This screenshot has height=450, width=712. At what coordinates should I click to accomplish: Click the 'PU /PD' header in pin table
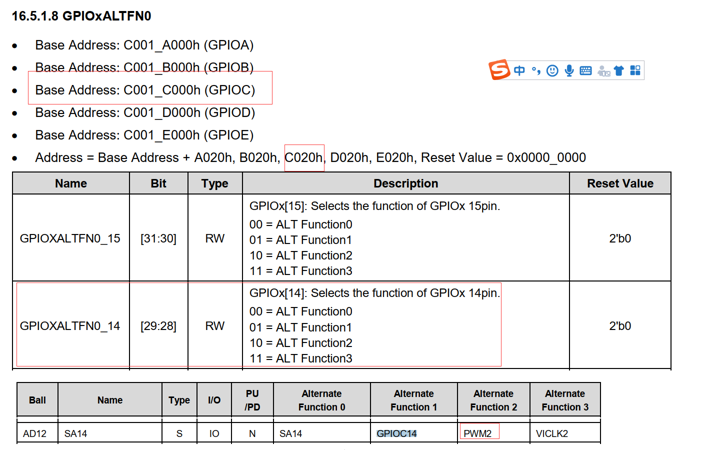point(252,400)
